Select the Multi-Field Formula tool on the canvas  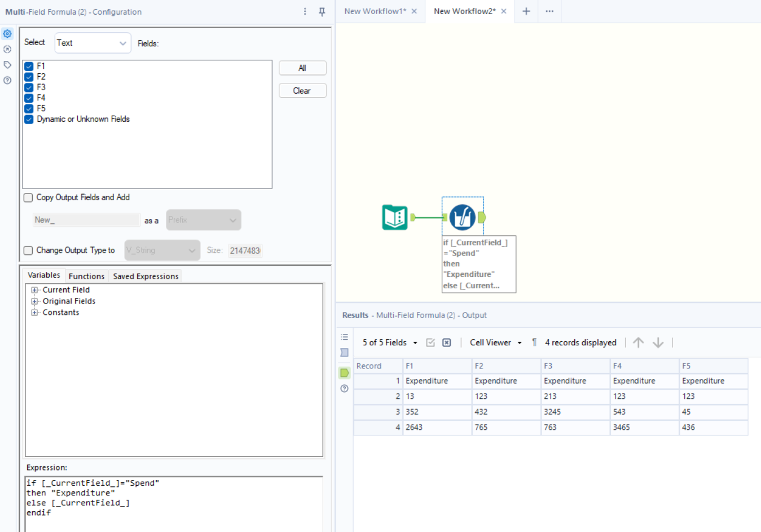462,217
